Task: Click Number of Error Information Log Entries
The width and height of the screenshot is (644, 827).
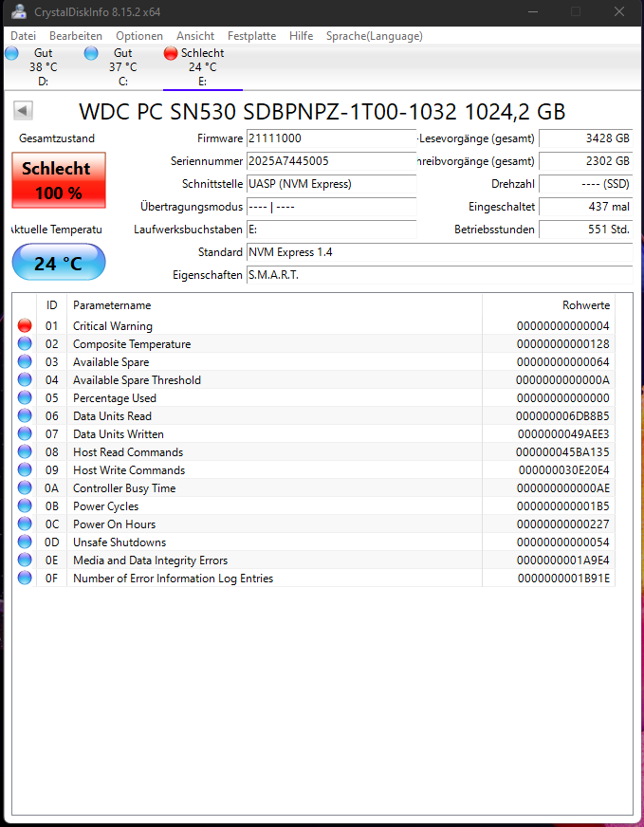Action: point(173,579)
